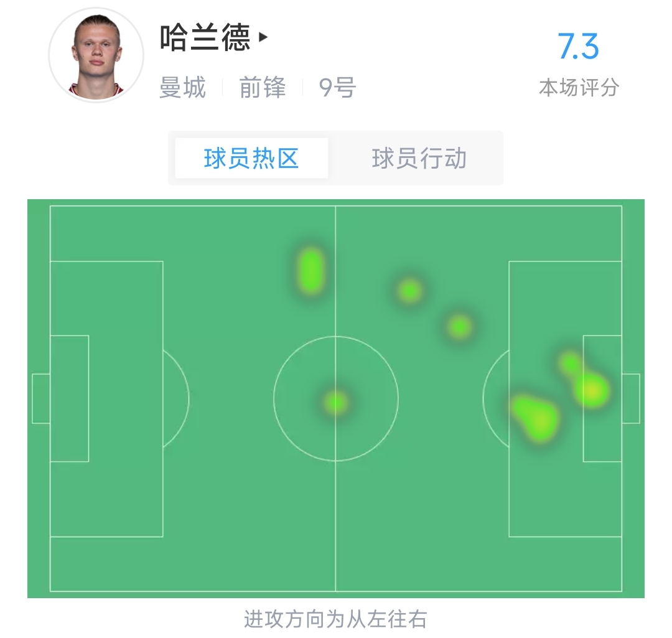The height and width of the screenshot is (638, 672).
Task: Tap the heat spot inside the right six-yard box
Action: [x=592, y=390]
